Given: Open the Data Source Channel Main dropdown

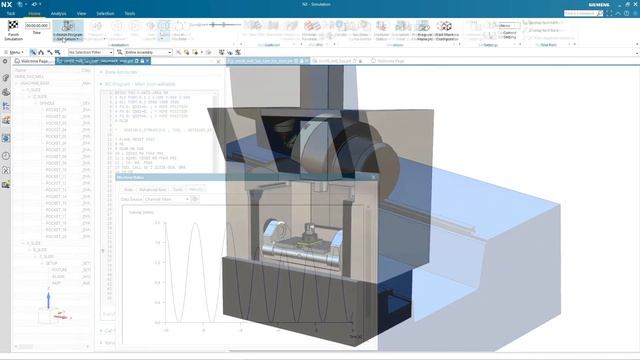Looking at the screenshot, I should click(x=167, y=199).
